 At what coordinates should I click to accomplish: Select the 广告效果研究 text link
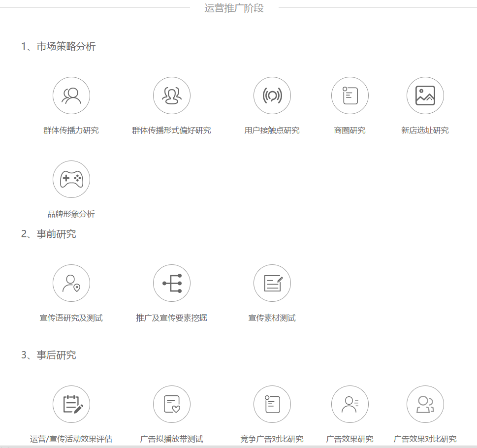pyautogui.click(x=350, y=439)
